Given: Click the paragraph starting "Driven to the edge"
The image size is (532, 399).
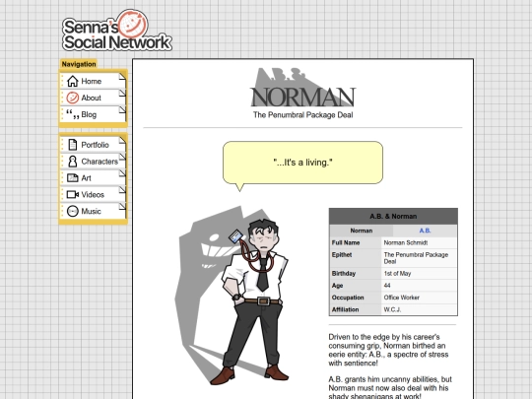Looking at the screenshot, I should [x=388, y=350].
